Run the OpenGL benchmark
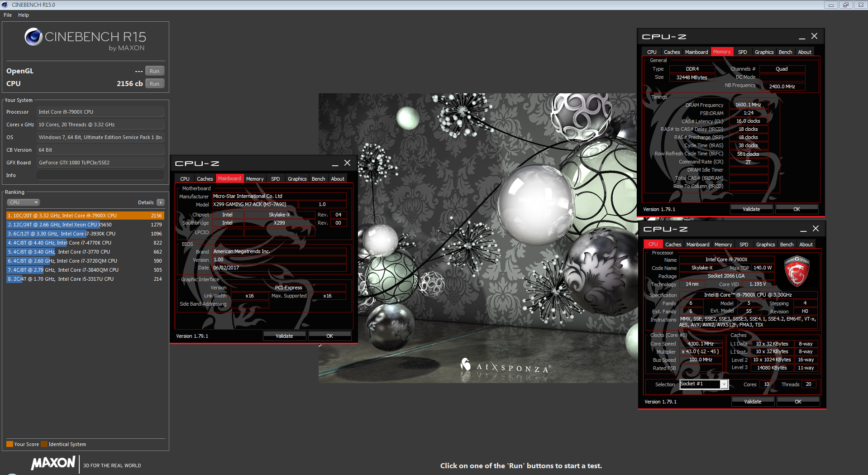Screen dimensions: 868x475 click(155, 71)
